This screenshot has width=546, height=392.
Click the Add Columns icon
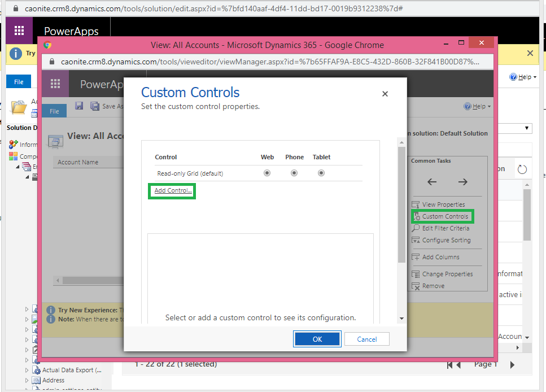point(416,257)
